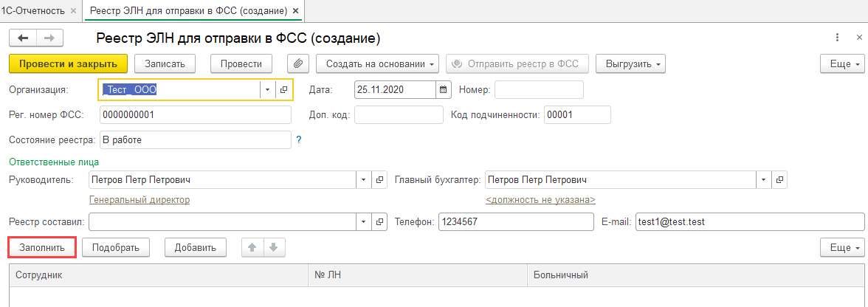
Task: Open the Генеральный директор position link
Action: click(x=139, y=200)
